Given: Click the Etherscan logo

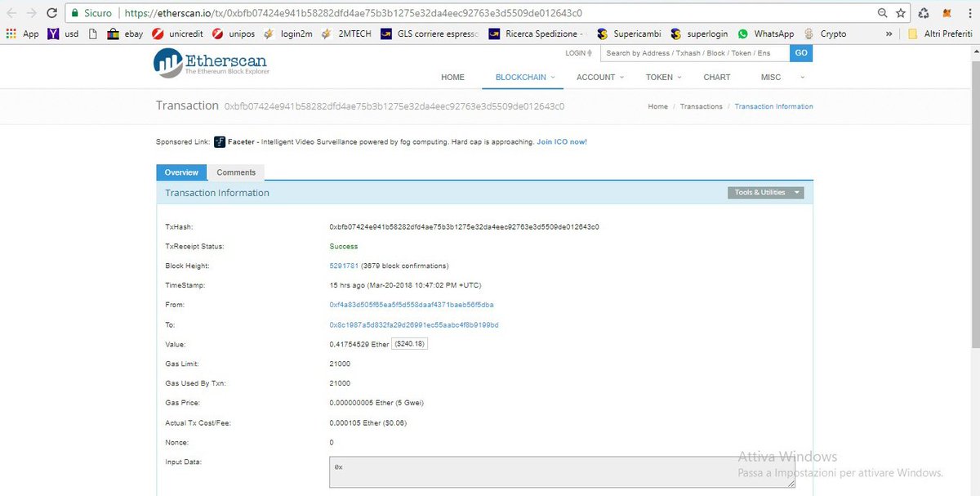Looking at the screenshot, I should point(211,63).
